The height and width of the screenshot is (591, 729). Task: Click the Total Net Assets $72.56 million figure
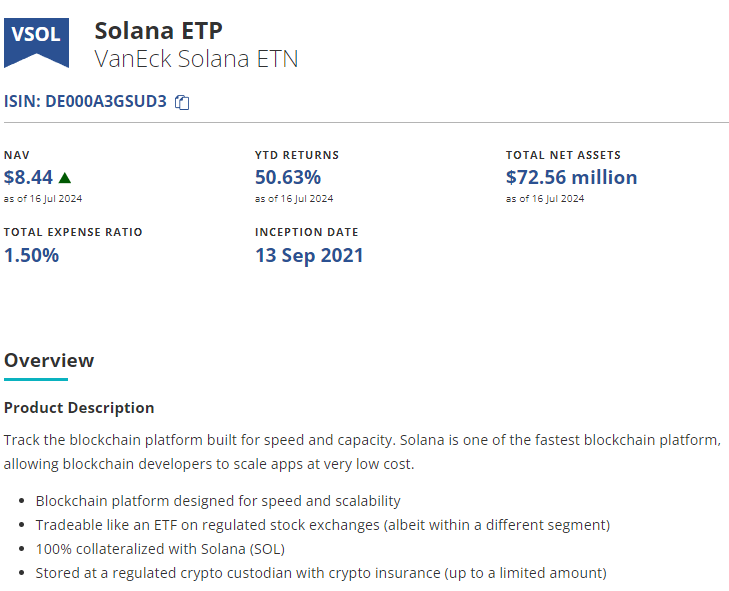click(571, 178)
